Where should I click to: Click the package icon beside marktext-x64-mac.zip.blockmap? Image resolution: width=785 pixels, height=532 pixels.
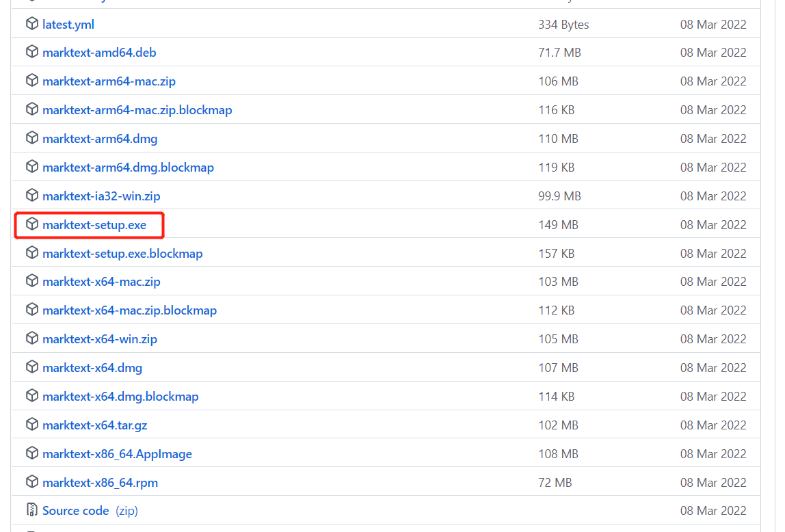(x=32, y=309)
